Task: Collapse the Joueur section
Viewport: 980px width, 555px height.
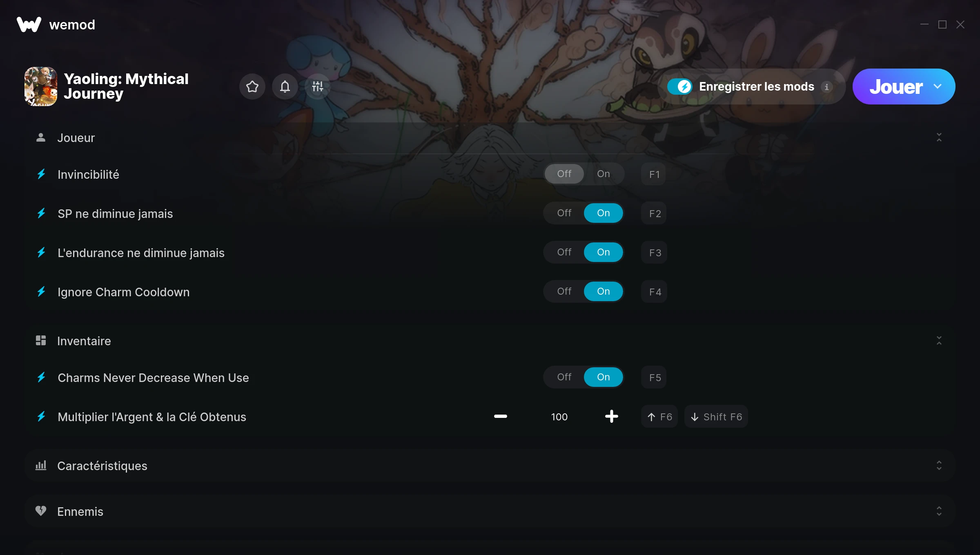Action: (x=939, y=138)
